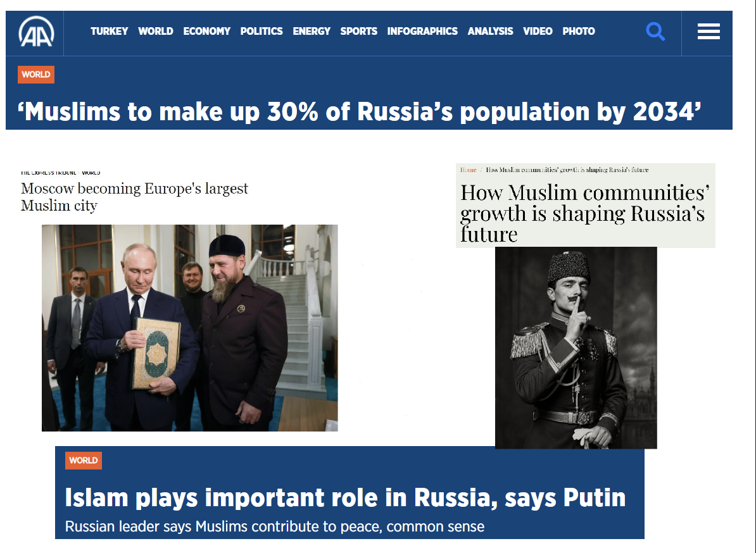Click the orange WORLD tag above the Muslims 30% headline
This screenshot has height=553, width=756.
tap(36, 75)
